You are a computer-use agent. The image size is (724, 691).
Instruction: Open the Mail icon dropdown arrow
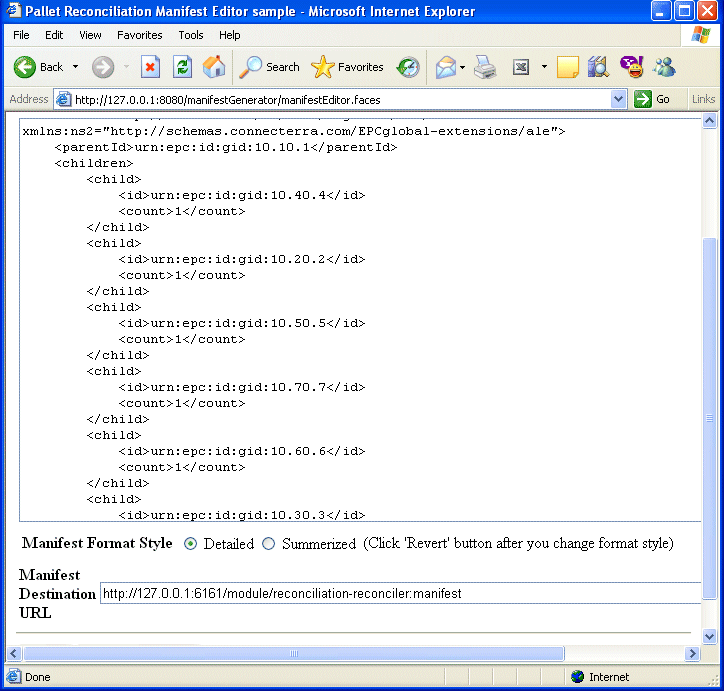point(462,67)
